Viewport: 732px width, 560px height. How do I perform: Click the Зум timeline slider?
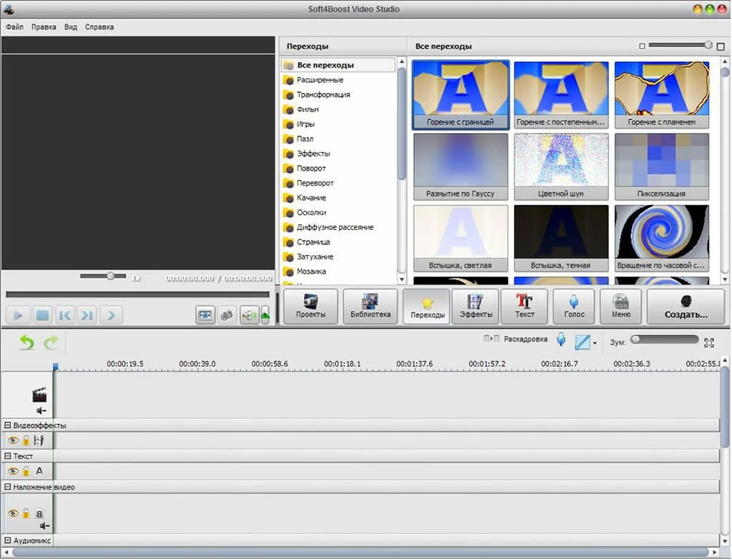coord(665,340)
